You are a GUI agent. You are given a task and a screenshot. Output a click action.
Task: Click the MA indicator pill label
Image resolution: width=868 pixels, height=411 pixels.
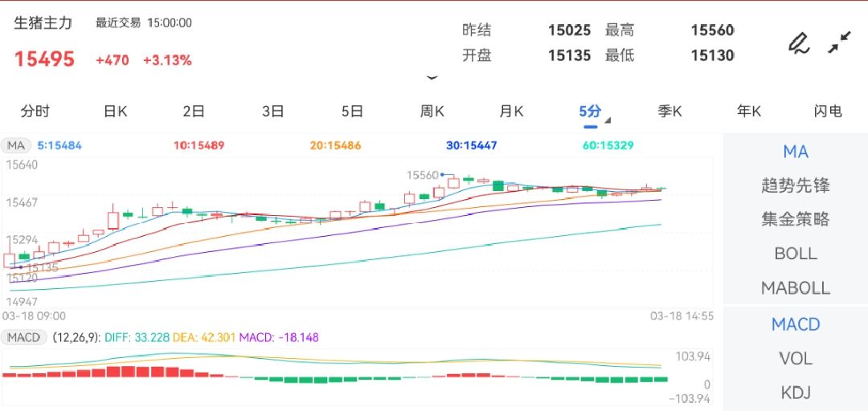(16, 146)
